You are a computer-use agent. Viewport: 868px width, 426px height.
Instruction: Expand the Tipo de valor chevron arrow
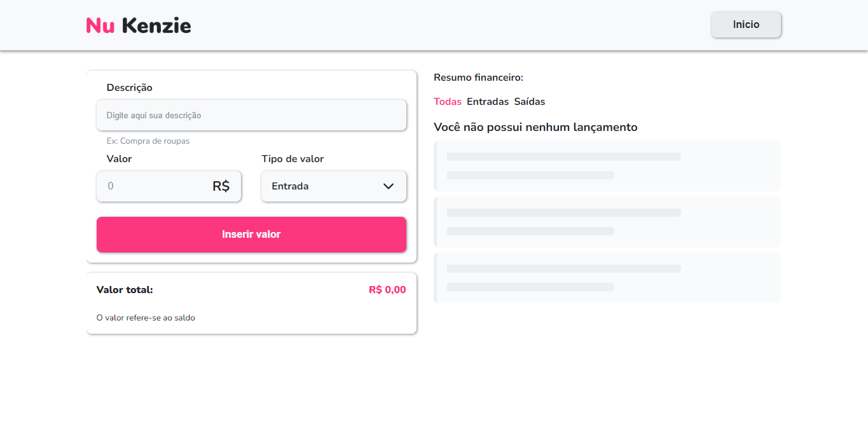[389, 186]
